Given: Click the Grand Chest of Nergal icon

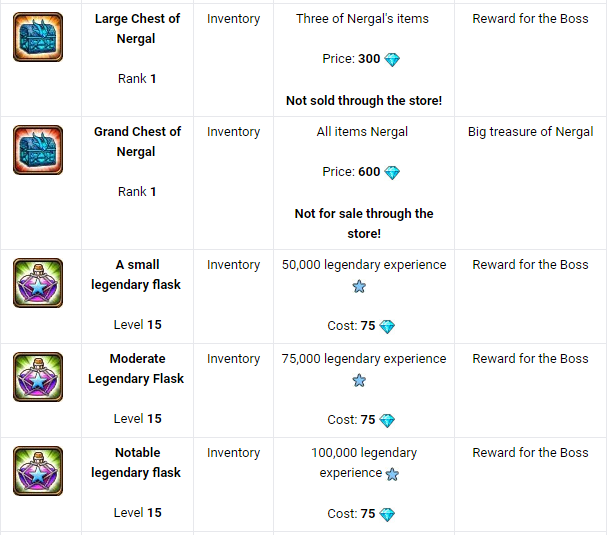Looking at the screenshot, I should click(x=38, y=150).
